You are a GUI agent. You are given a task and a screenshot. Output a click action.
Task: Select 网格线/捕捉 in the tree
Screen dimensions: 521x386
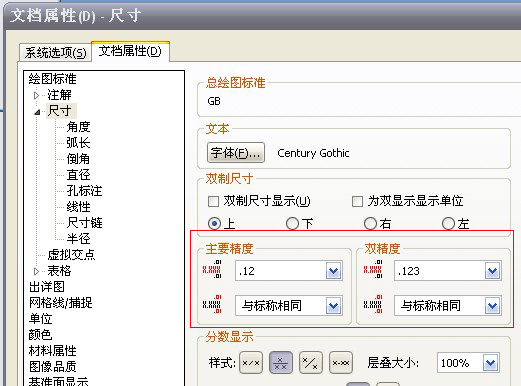(x=60, y=303)
